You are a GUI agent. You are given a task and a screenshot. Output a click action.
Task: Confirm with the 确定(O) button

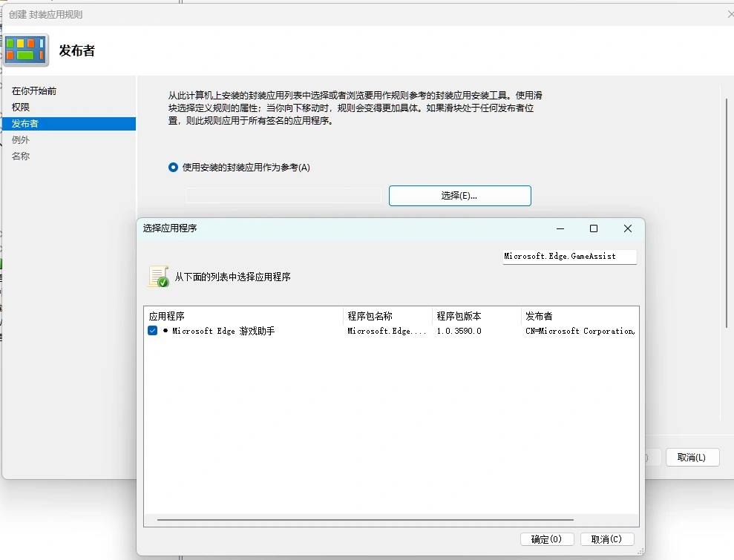point(546,539)
